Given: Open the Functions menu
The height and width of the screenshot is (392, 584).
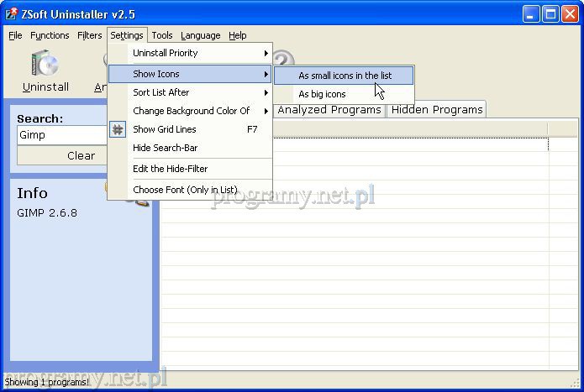Looking at the screenshot, I should coord(50,35).
